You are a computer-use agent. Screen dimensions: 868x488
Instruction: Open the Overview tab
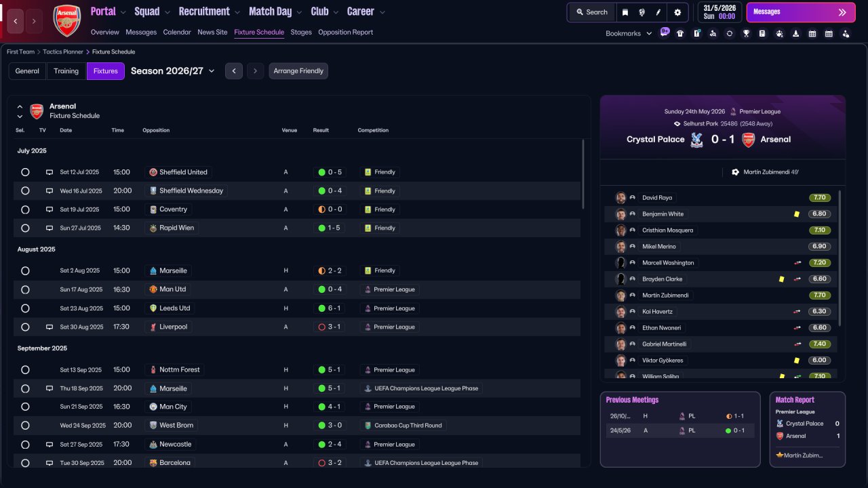pos(104,32)
